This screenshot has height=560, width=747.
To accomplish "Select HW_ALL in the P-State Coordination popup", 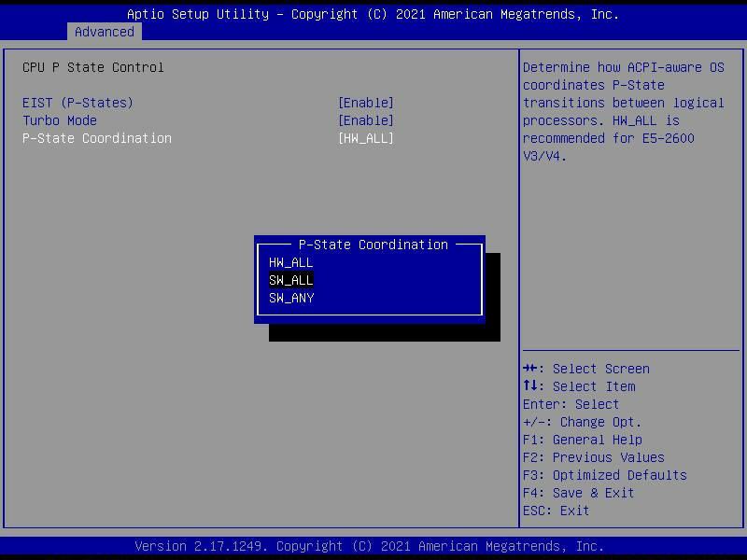I will tap(290, 262).
